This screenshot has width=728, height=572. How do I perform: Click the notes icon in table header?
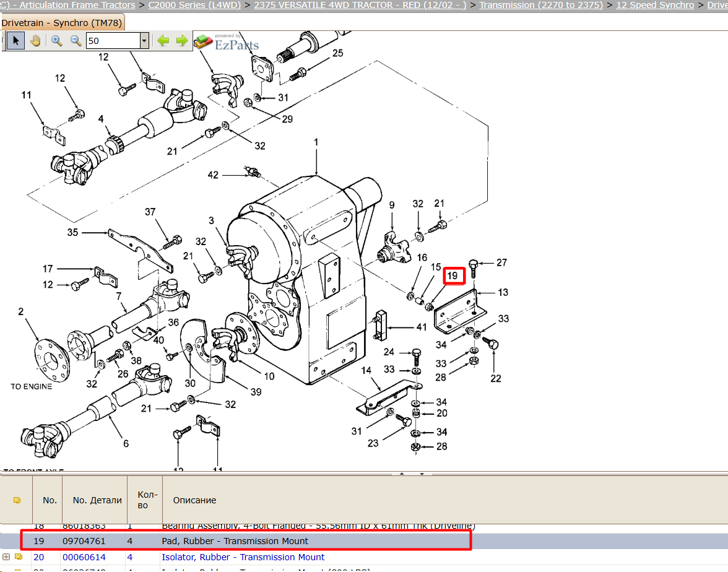click(x=17, y=500)
